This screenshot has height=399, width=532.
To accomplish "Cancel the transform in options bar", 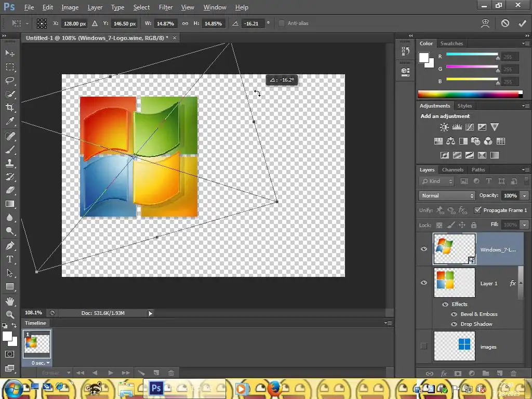I will (505, 23).
